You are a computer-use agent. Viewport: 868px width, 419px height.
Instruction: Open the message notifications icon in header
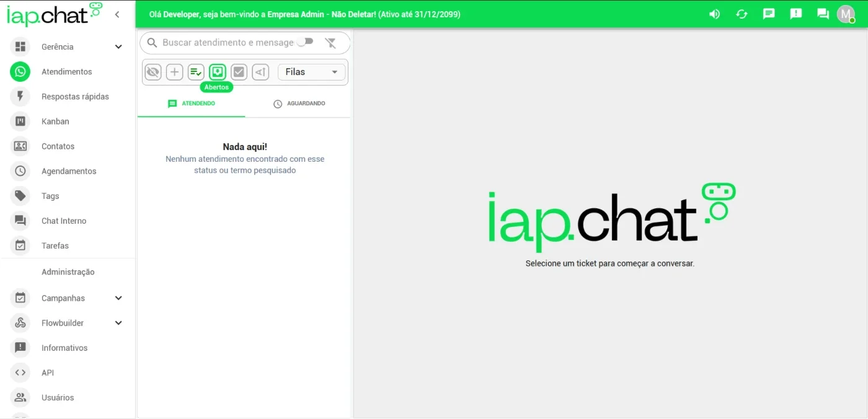[769, 14]
